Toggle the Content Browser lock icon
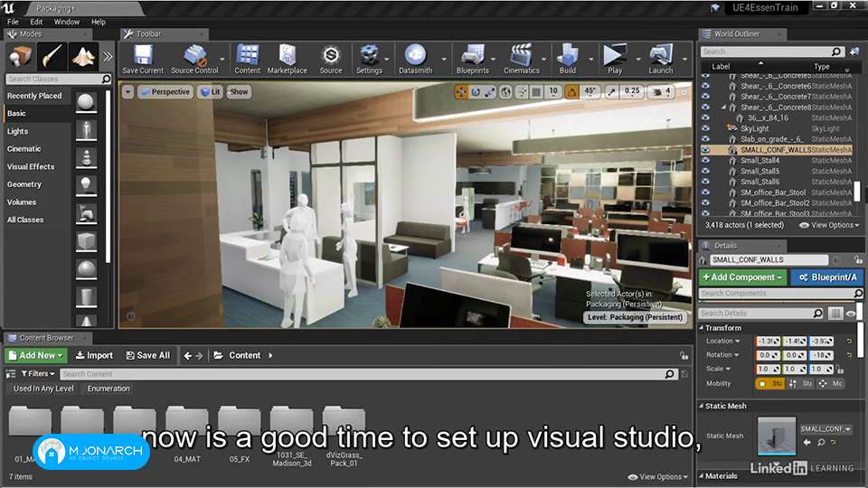Image resolution: width=868 pixels, height=488 pixels. pyautogui.click(x=684, y=355)
